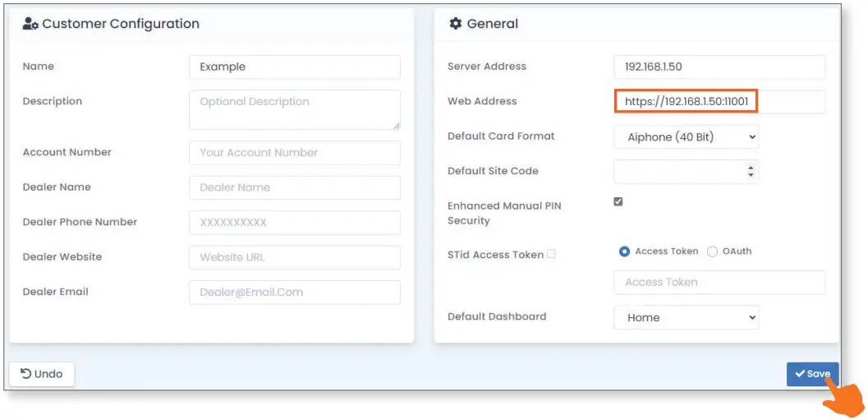
Task: Select the Access Token radio option
Action: pos(625,252)
